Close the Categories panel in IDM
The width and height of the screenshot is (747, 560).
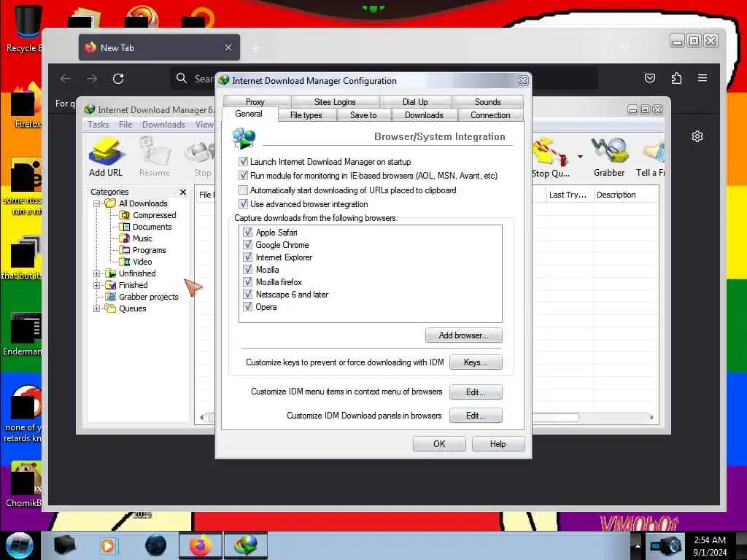click(183, 192)
